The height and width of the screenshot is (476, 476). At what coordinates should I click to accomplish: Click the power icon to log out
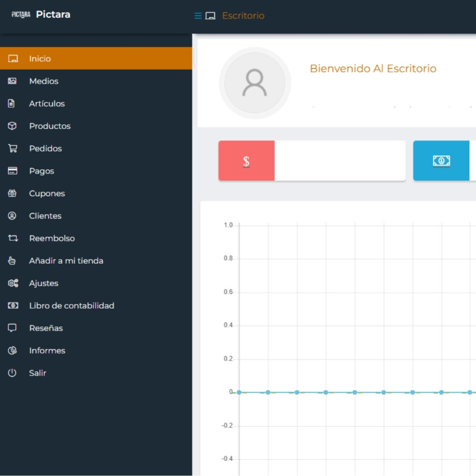(13, 373)
